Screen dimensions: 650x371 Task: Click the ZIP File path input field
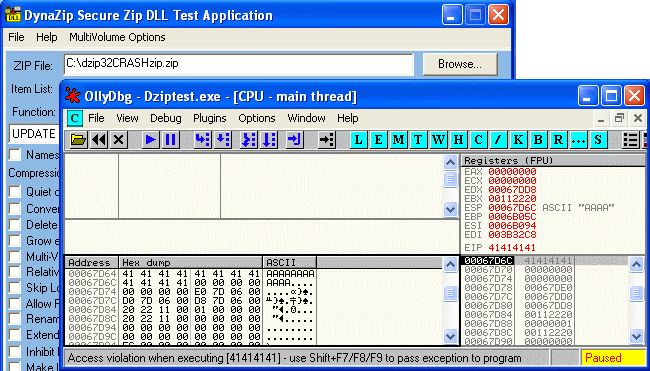(238, 64)
